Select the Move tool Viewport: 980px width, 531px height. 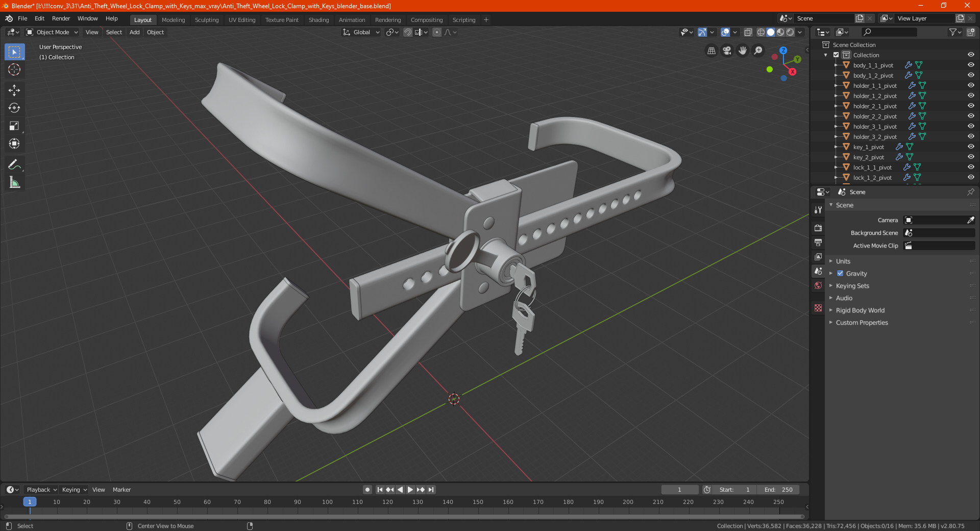(14, 90)
